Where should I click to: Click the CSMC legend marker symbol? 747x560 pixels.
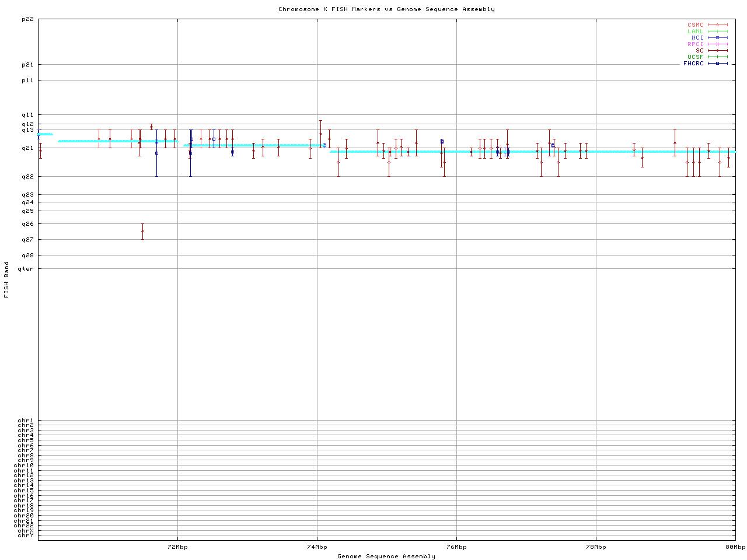717,25
